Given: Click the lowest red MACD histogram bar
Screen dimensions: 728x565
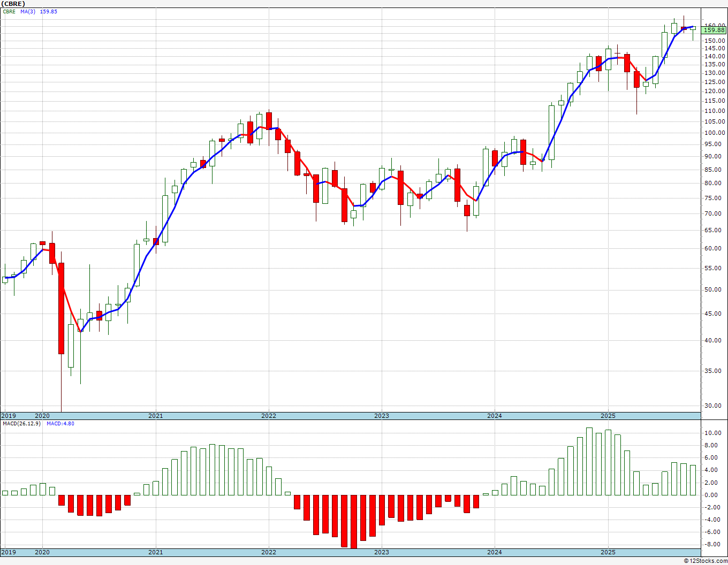Looking at the screenshot, I should pyautogui.click(x=353, y=521).
